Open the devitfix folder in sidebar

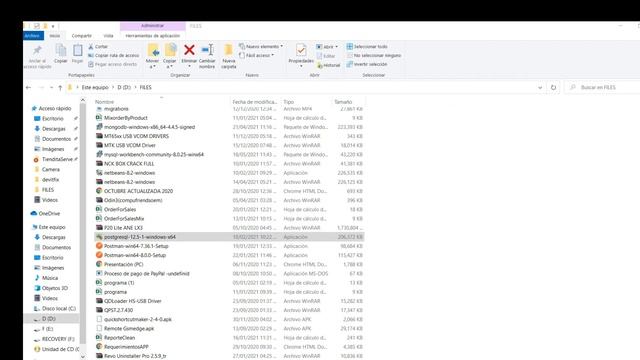(x=47, y=180)
